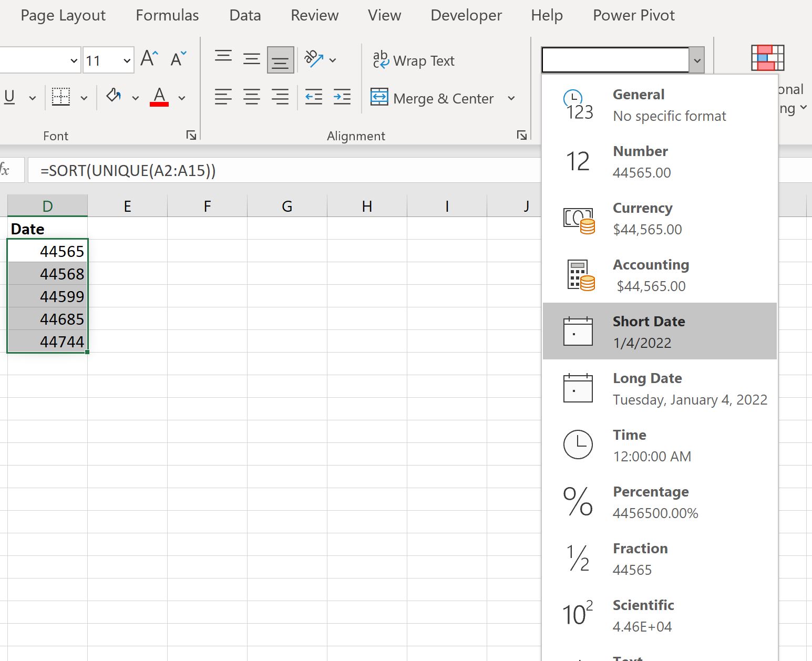Open the Formulas ribbon tab

(x=167, y=15)
